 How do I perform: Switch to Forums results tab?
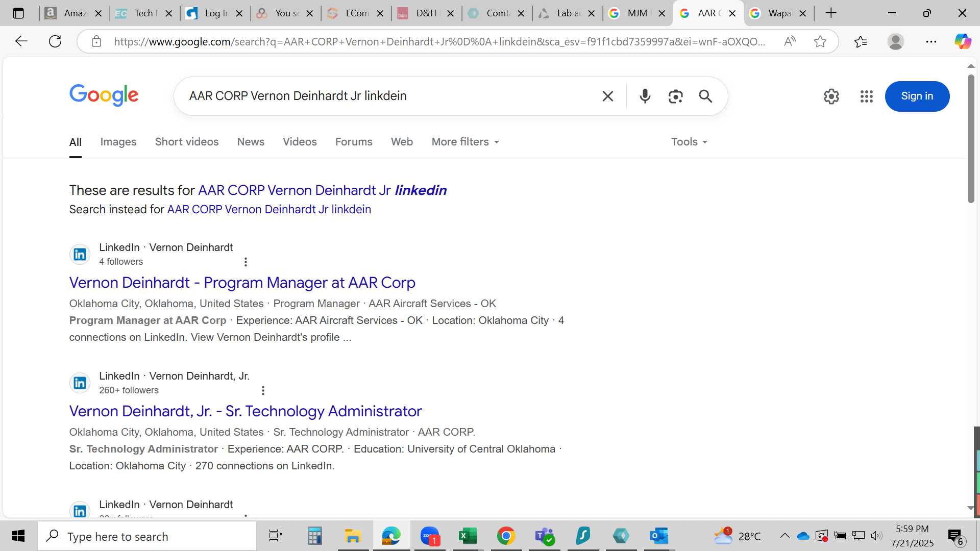pos(354,142)
